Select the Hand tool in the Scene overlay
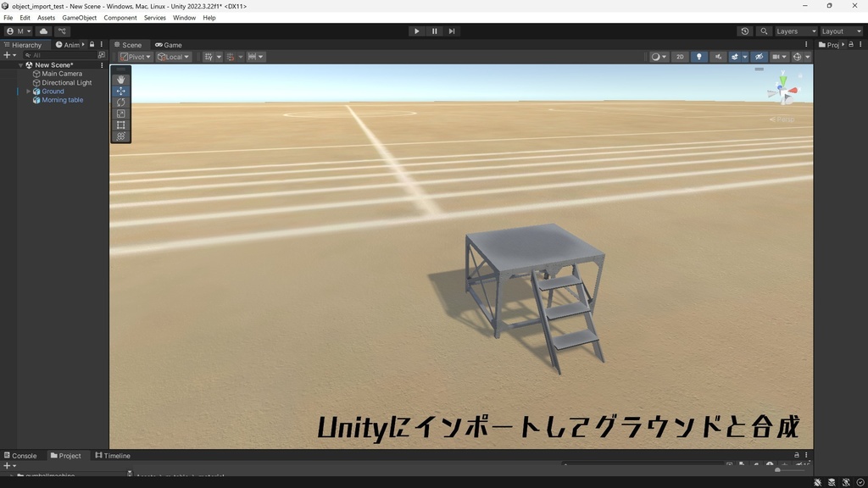The width and height of the screenshot is (868, 488). pos(120,78)
